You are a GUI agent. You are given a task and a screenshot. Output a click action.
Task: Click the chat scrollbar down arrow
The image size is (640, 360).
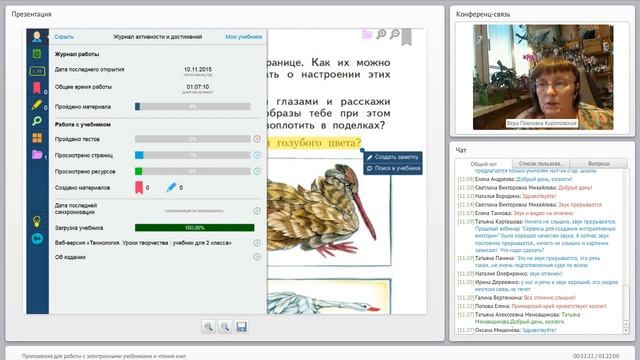[626, 330]
